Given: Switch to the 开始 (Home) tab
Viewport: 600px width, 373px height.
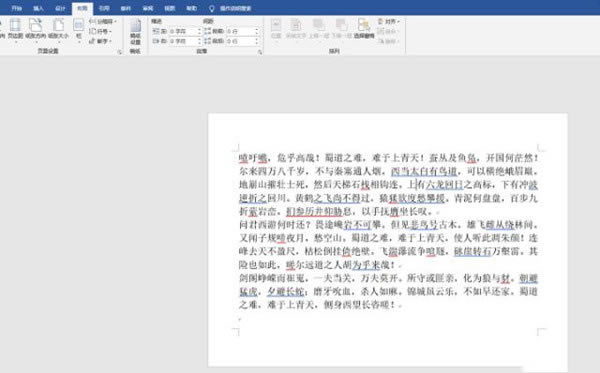Looking at the screenshot, I should [16, 8].
